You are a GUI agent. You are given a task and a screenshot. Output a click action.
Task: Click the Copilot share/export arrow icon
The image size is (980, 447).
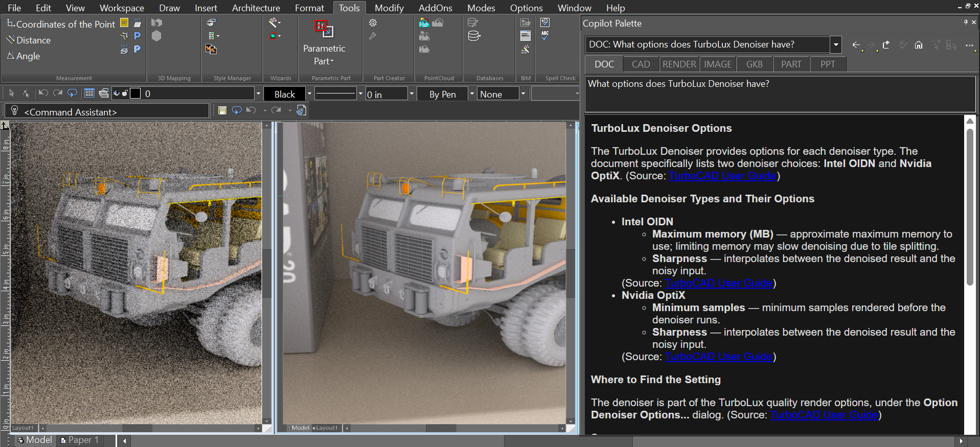tap(886, 45)
